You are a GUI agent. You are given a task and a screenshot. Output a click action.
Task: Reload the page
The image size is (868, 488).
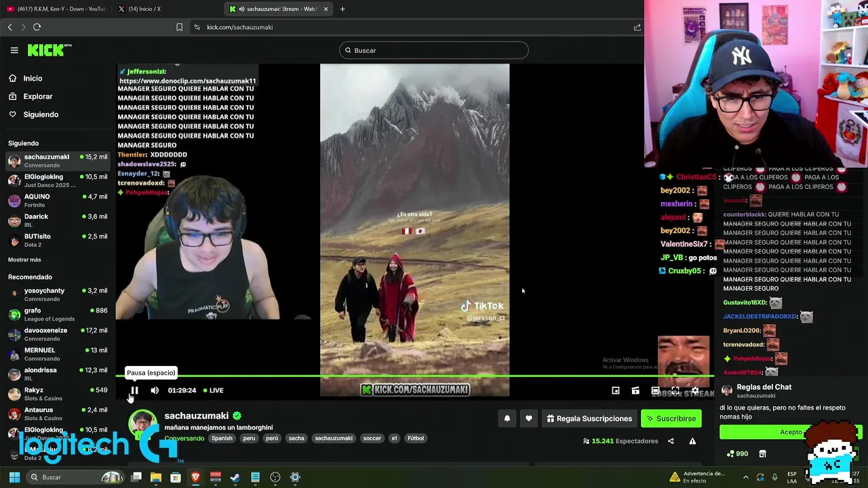point(37,27)
